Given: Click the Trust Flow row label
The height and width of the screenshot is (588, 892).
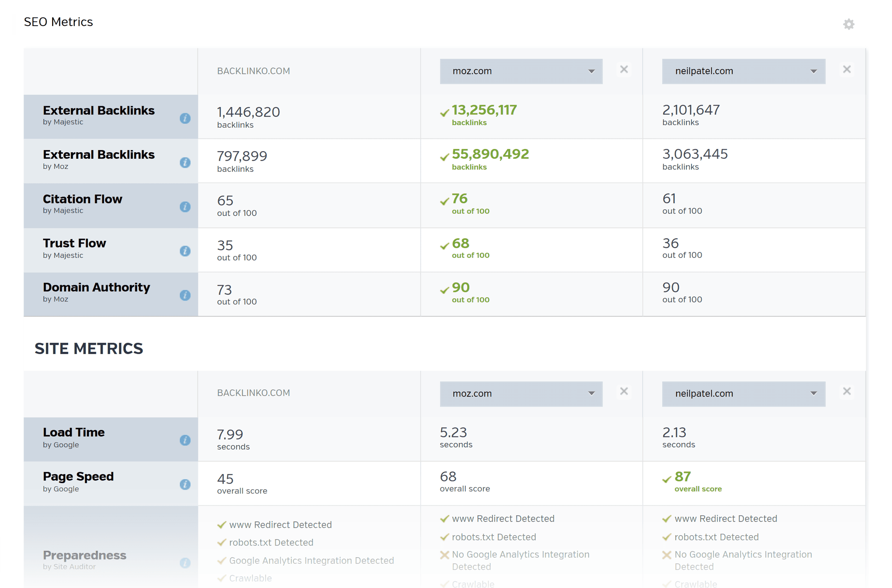Looking at the screenshot, I should pos(74,244).
